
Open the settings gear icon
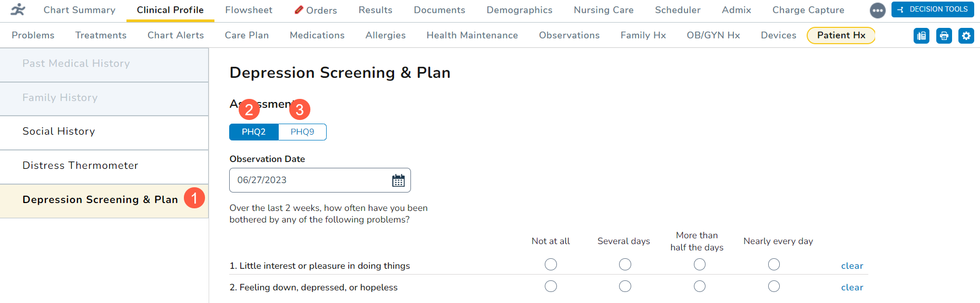966,36
